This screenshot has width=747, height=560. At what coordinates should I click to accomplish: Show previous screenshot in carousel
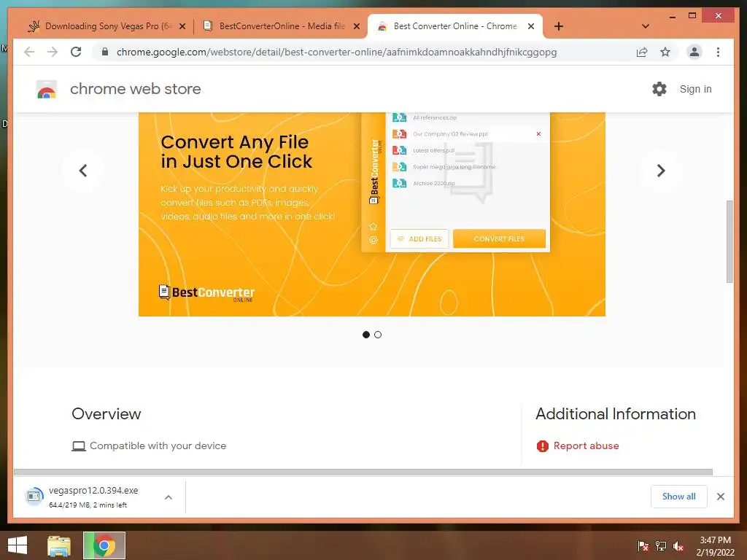coord(83,171)
